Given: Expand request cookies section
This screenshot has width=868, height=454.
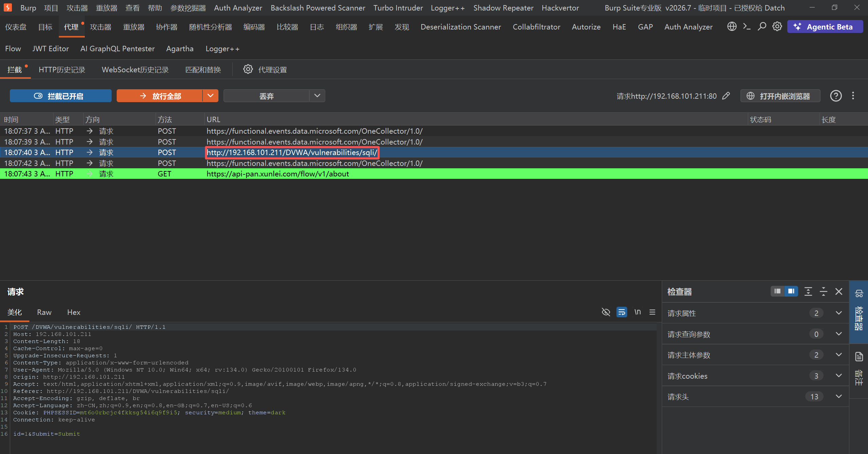Looking at the screenshot, I should point(755,376).
